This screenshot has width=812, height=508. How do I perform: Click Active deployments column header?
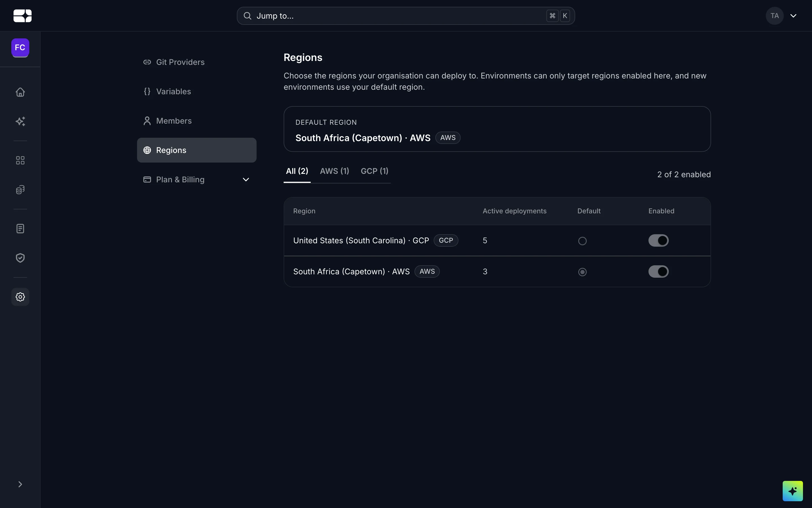click(514, 211)
